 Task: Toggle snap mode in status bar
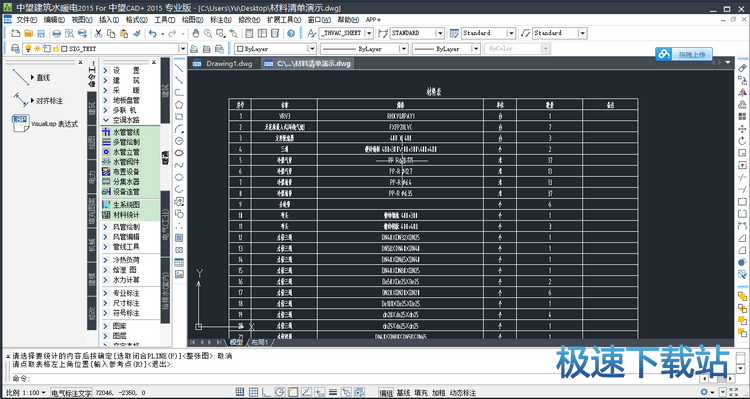coord(240,392)
